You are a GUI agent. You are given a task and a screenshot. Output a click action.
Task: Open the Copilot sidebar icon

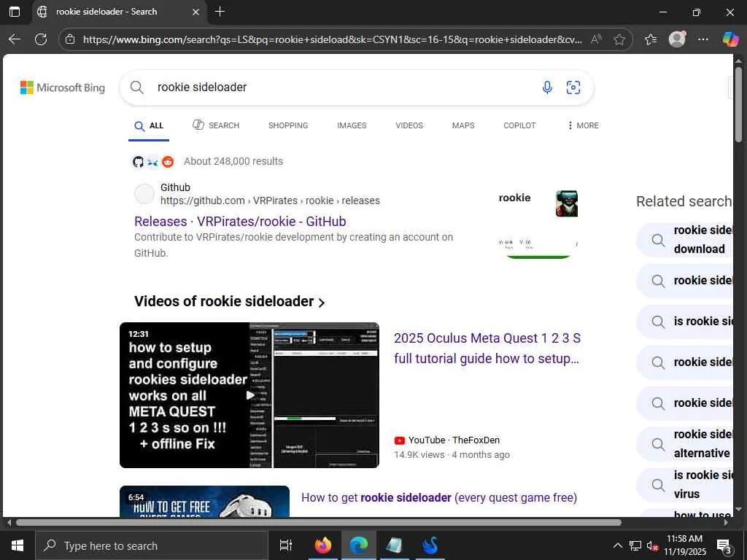[x=730, y=39]
